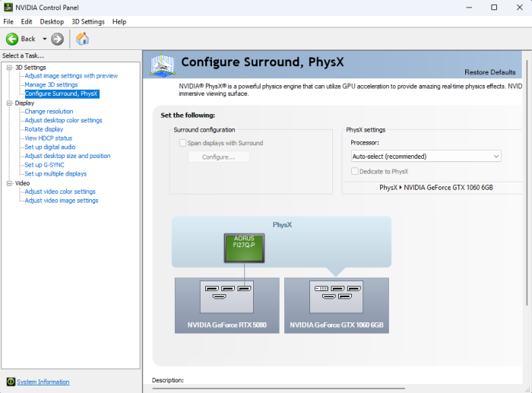Collapse the 3D Settings tree node
The image size is (532, 393).
tap(9, 68)
